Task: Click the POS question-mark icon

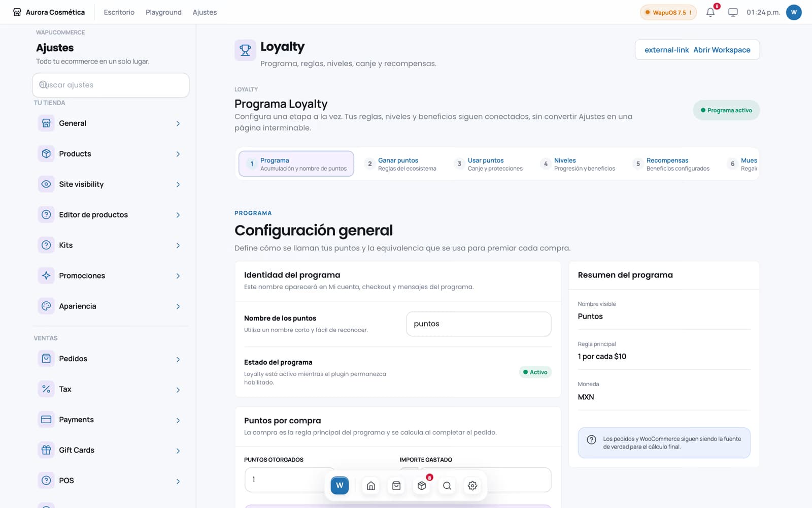Action: pyautogui.click(x=46, y=481)
